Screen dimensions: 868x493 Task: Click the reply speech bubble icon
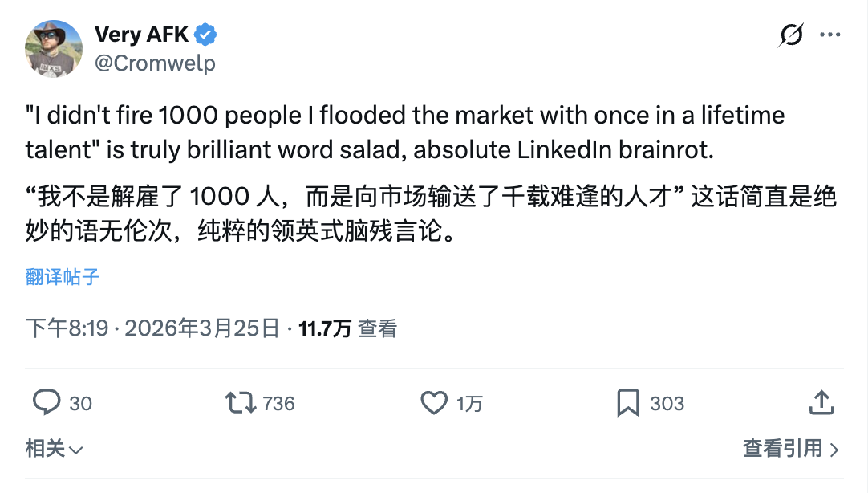47,402
